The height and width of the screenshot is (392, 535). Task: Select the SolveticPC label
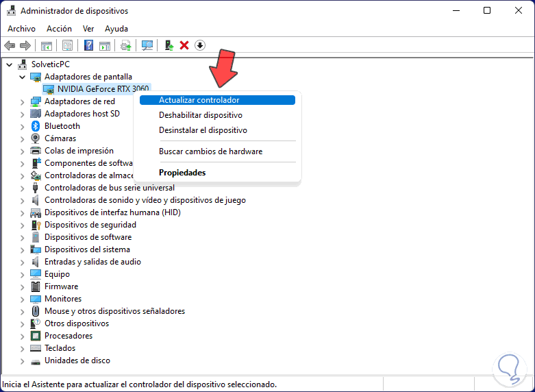tap(51, 64)
